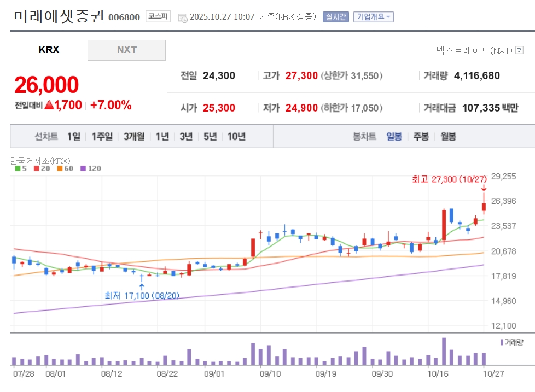This screenshot has height=392, width=535.
Task: Switch to the NXT tab
Action: tap(126, 50)
